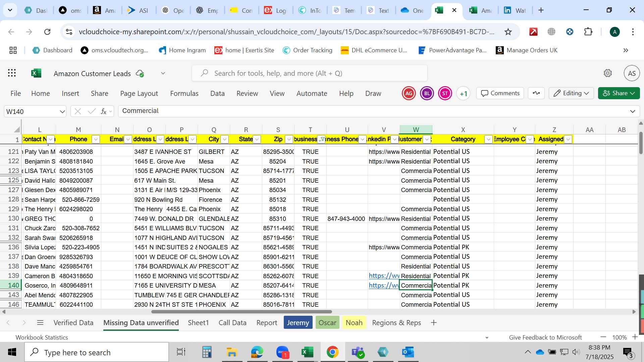The image size is (644, 362).
Task: Open the Comments pane
Action: click(x=500, y=93)
